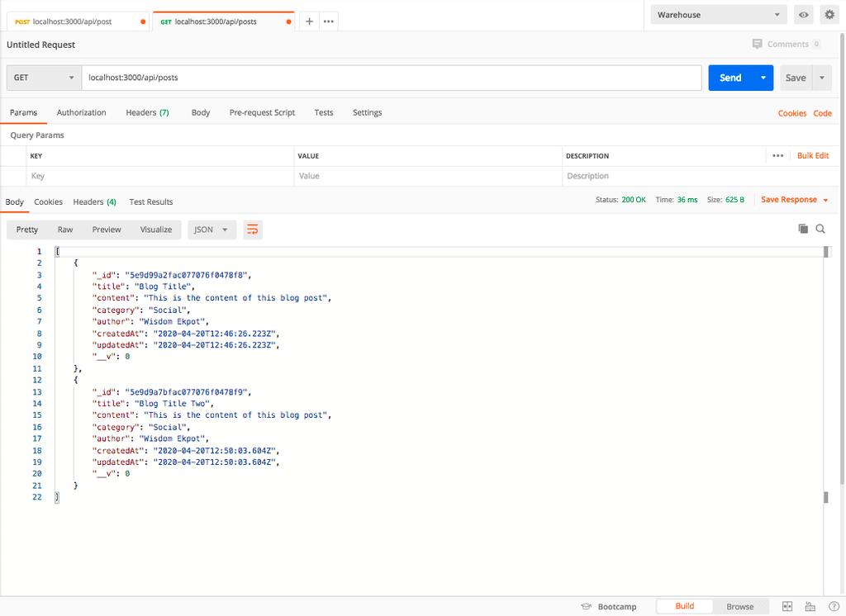
Task: Open keyboard shortcuts icon in status bar
Action: coord(809,606)
